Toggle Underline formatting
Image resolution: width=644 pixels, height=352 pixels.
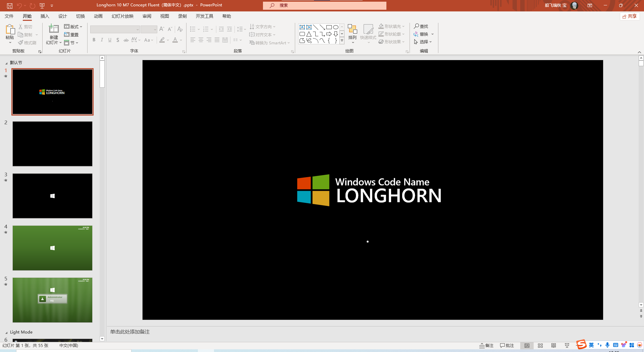click(x=110, y=40)
